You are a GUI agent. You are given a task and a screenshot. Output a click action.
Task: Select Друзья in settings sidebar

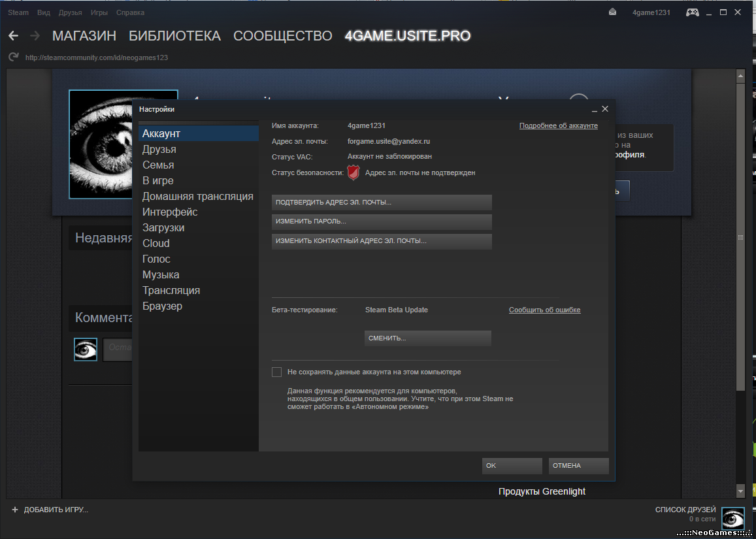coord(199,150)
